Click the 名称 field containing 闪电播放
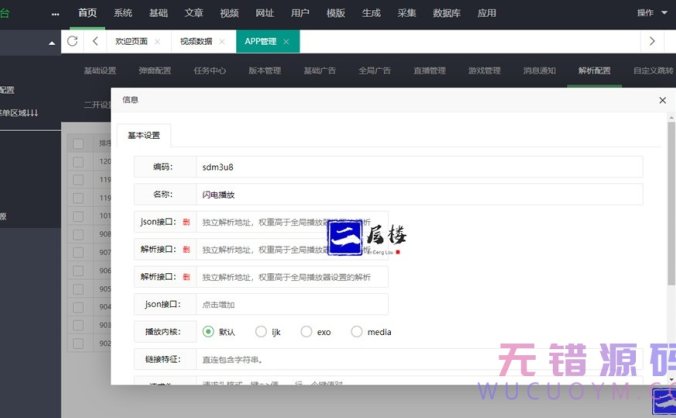This screenshot has width=676, height=418. pyautogui.click(x=419, y=194)
